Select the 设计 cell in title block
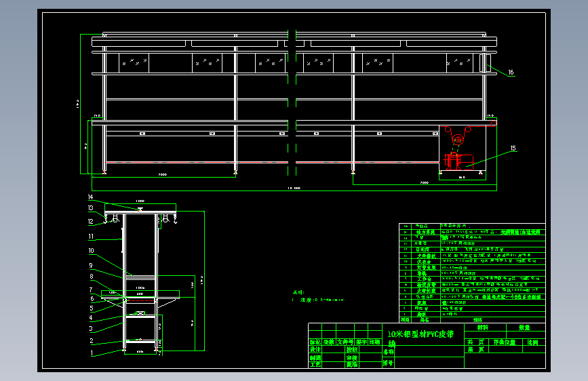 pos(315,350)
